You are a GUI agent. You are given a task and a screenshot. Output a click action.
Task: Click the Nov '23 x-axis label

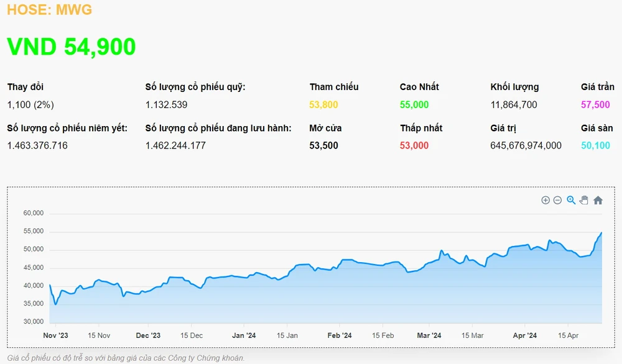tap(54, 335)
